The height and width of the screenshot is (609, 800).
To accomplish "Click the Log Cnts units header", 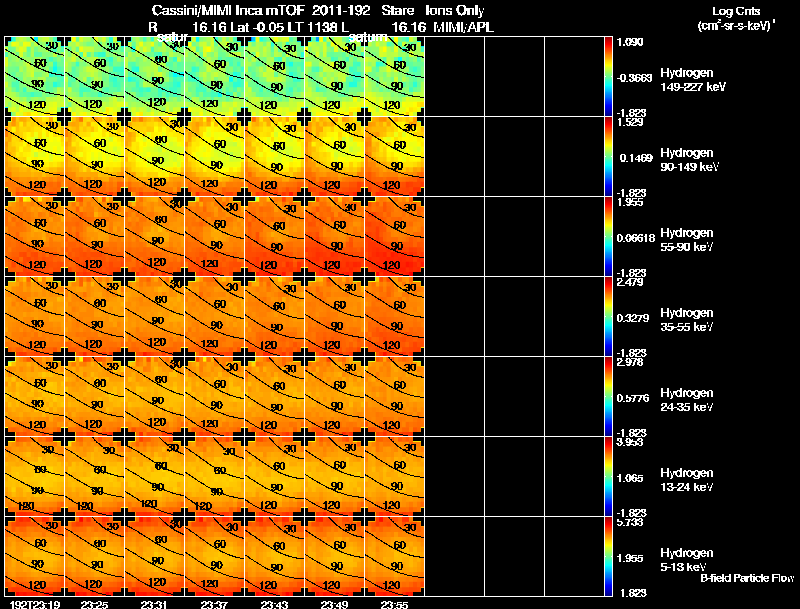I will click(736, 18).
